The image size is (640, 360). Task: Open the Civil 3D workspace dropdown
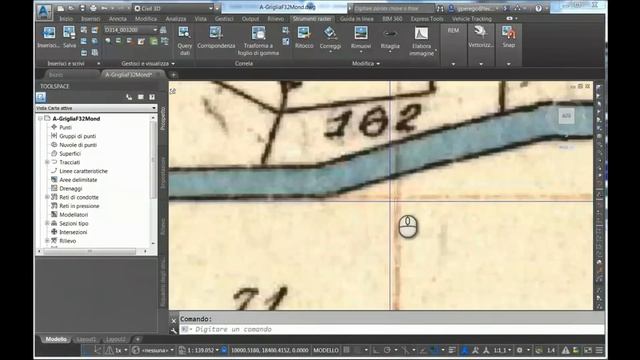[174, 8]
